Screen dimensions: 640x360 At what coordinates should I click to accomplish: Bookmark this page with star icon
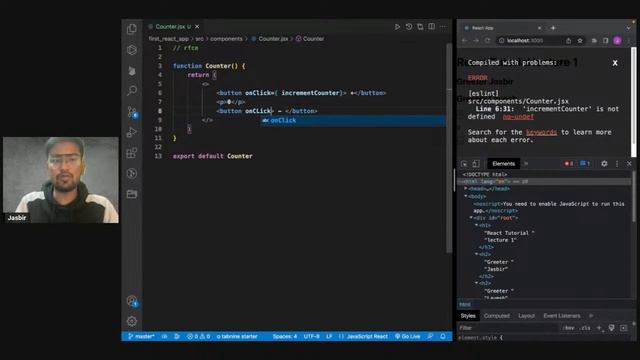pyautogui.click(x=580, y=41)
